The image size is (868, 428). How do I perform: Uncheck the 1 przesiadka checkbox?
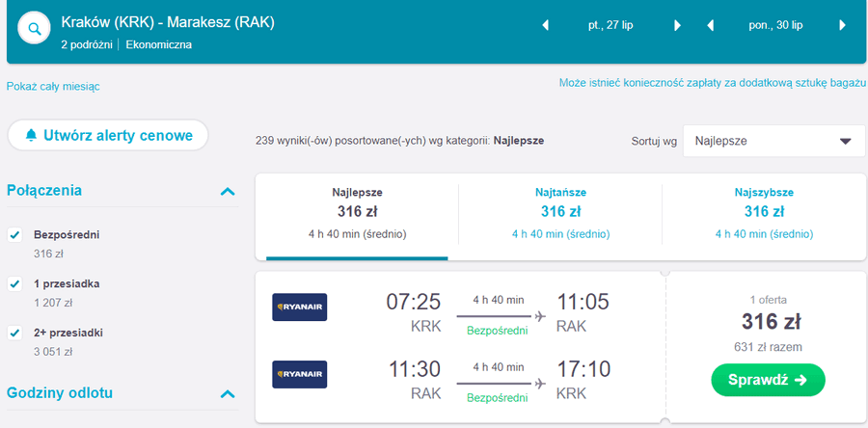coord(14,284)
